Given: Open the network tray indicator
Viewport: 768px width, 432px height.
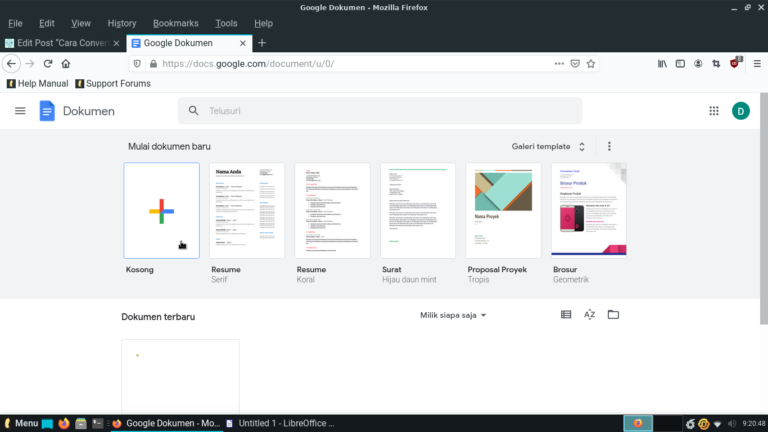Looking at the screenshot, I should (718, 424).
